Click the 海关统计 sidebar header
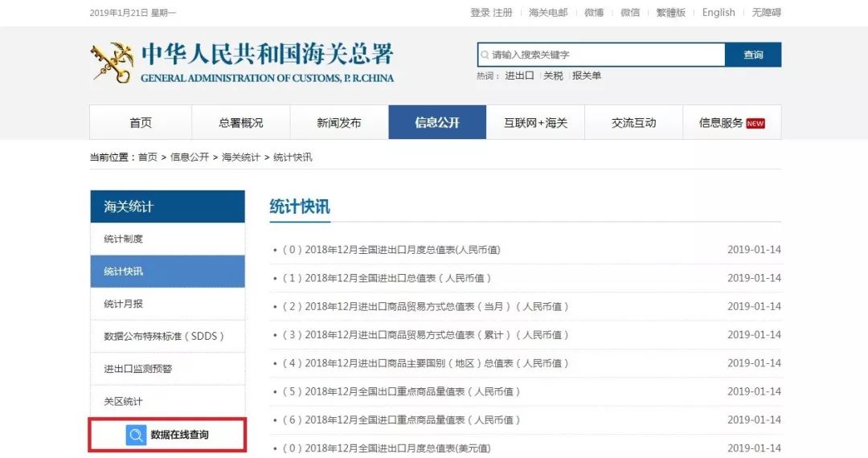The image size is (868, 458). click(x=168, y=207)
